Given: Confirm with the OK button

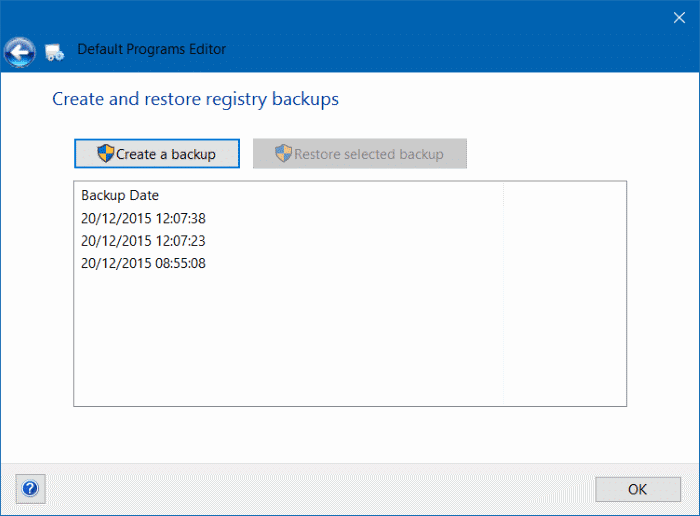Looking at the screenshot, I should pos(638,490).
